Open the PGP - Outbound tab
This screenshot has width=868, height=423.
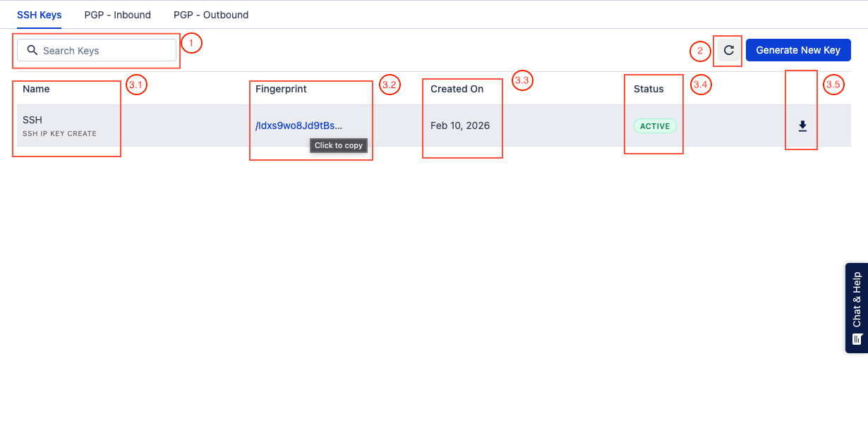[211, 15]
